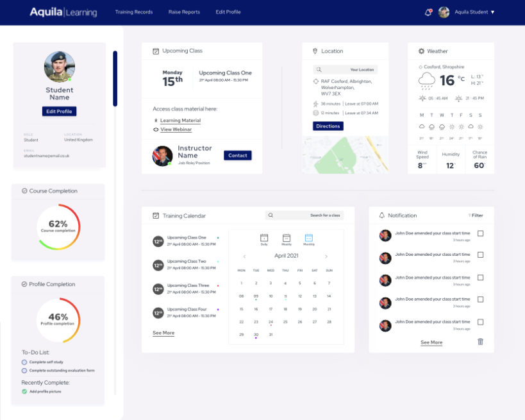Go to previous month before April 2021
This screenshot has height=420, width=525.
click(x=244, y=256)
